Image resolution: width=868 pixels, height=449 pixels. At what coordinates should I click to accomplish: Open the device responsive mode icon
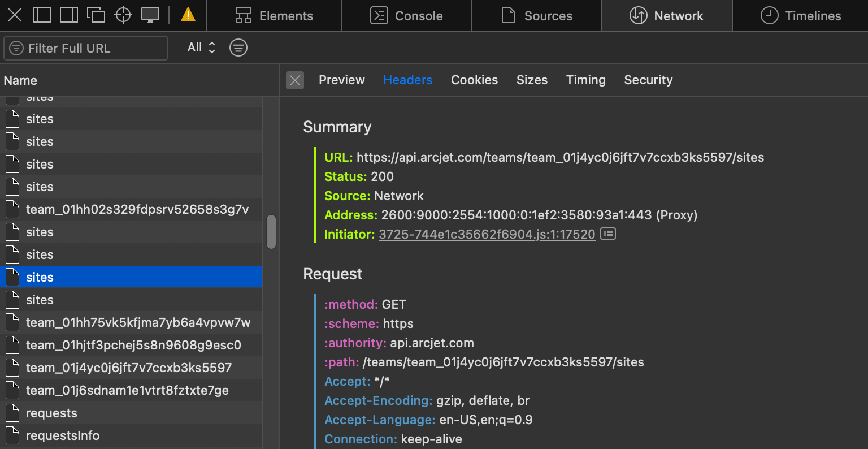[x=150, y=15]
